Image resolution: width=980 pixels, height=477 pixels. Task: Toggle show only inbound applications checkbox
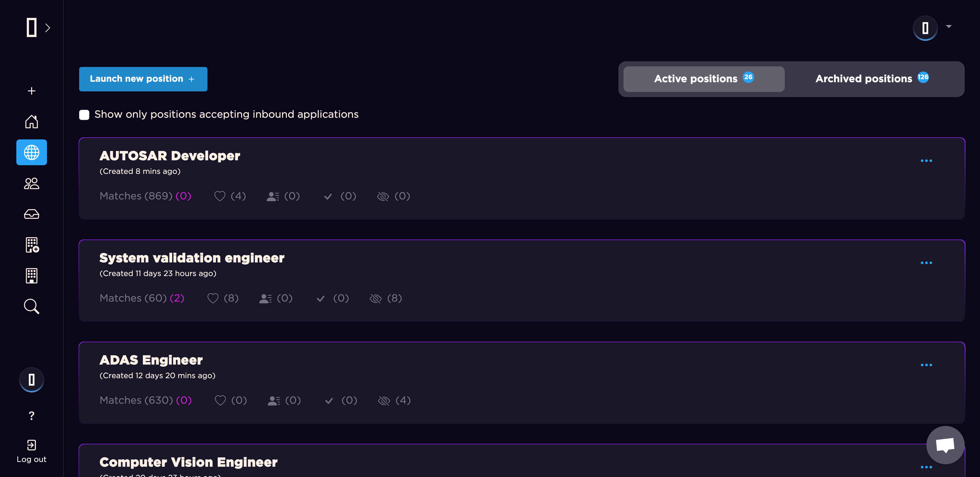coord(84,114)
